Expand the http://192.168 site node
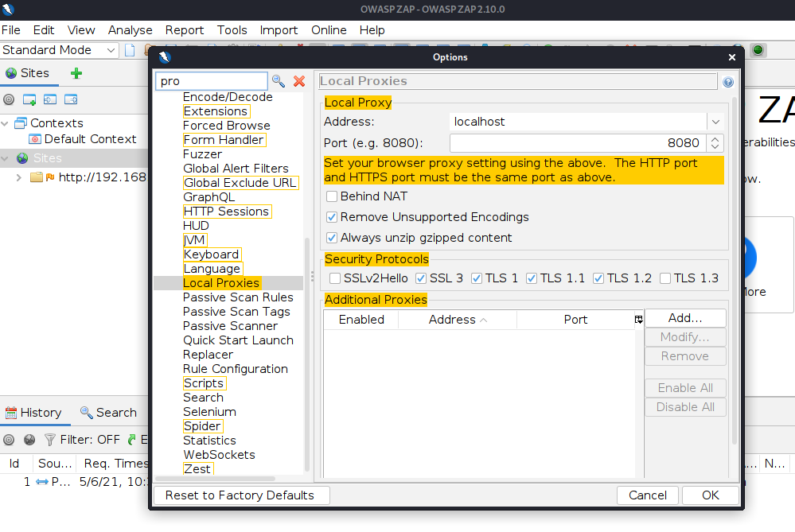The width and height of the screenshot is (795, 532). pos(19,177)
